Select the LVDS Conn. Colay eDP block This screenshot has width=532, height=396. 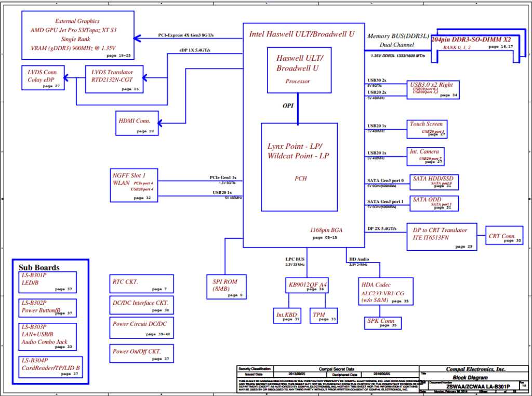[x=43, y=78]
